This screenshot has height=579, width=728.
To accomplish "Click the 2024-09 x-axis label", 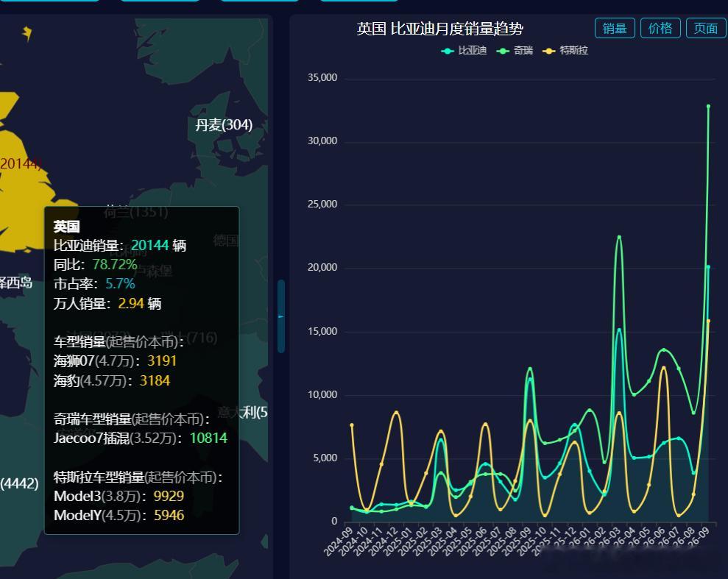I will pyautogui.click(x=339, y=541).
